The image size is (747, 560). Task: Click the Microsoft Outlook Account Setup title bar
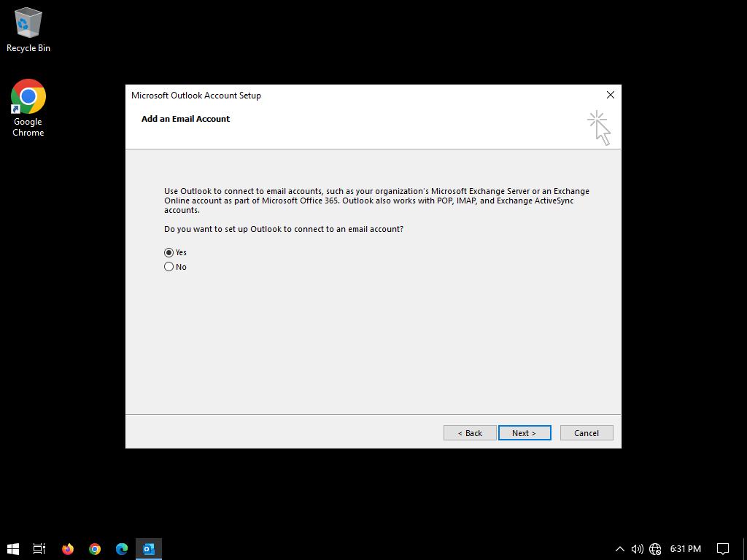click(x=365, y=95)
